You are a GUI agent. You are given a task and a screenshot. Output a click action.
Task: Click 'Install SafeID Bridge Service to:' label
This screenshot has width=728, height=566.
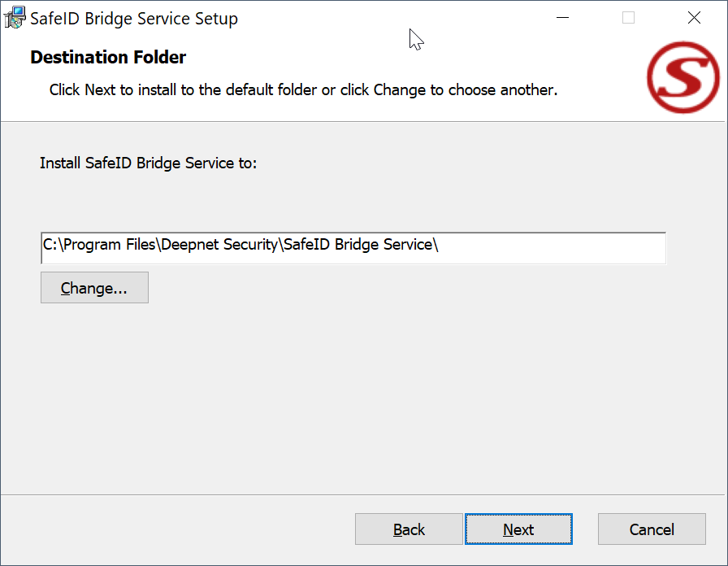tap(148, 163)
